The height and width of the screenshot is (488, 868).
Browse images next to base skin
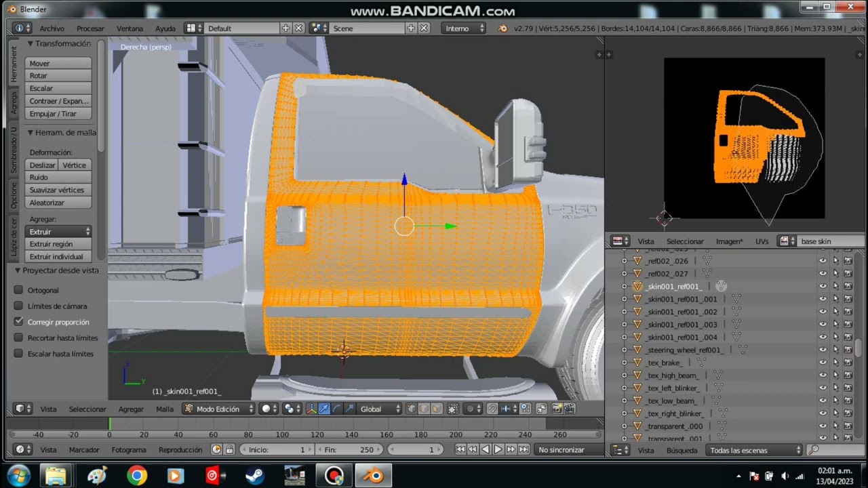coord(787,241)
